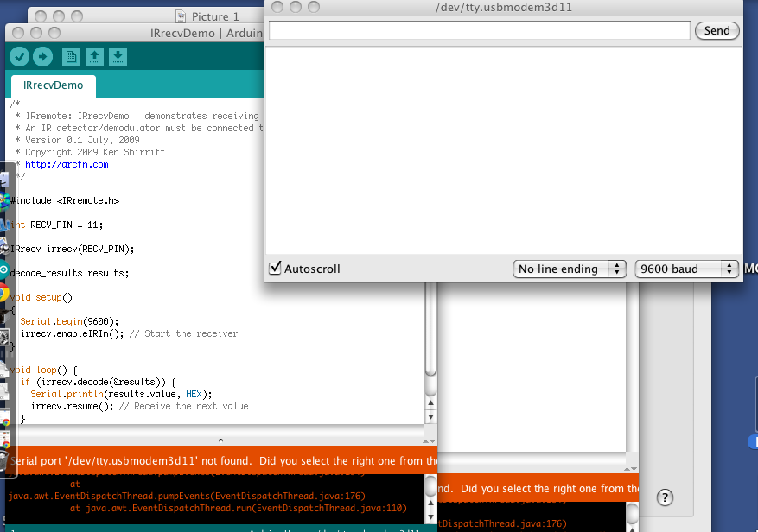Click the 'irrecv.enableIRIn();' code line
This screenshot has height=532, width=758.
[x=72, y=333]
